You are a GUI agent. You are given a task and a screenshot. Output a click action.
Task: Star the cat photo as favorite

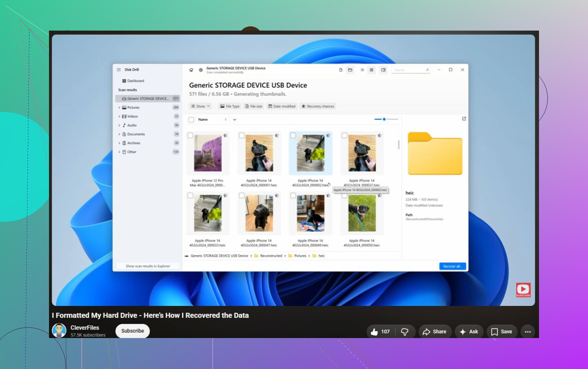click(225, 135)
